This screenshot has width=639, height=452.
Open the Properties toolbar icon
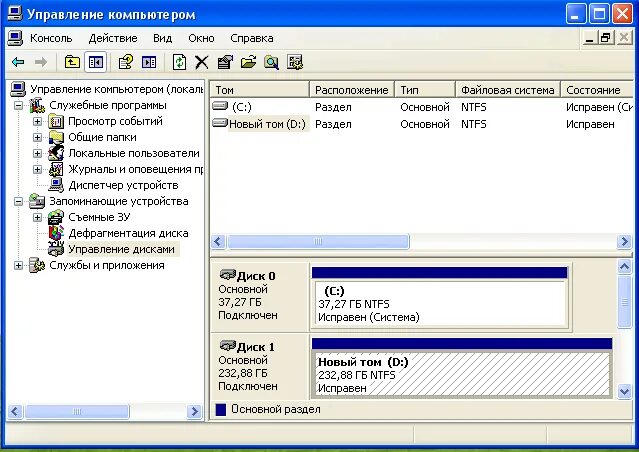pos(225,62)
